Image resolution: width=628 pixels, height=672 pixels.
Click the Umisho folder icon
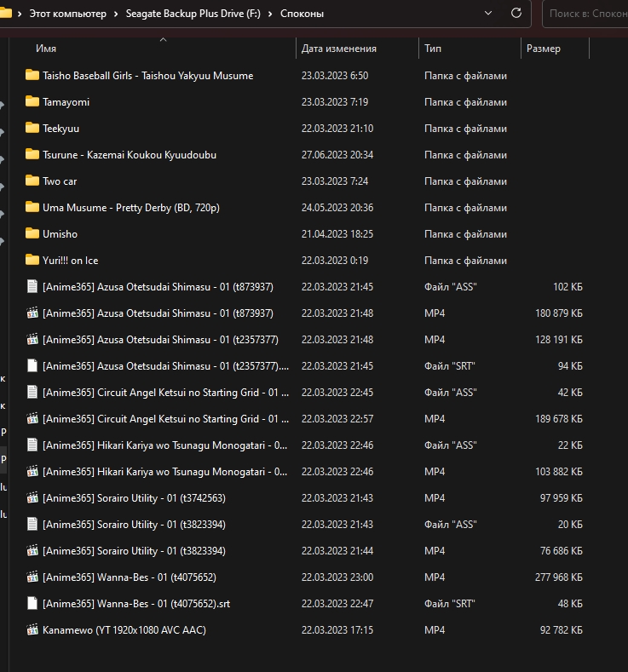point(32,233)
